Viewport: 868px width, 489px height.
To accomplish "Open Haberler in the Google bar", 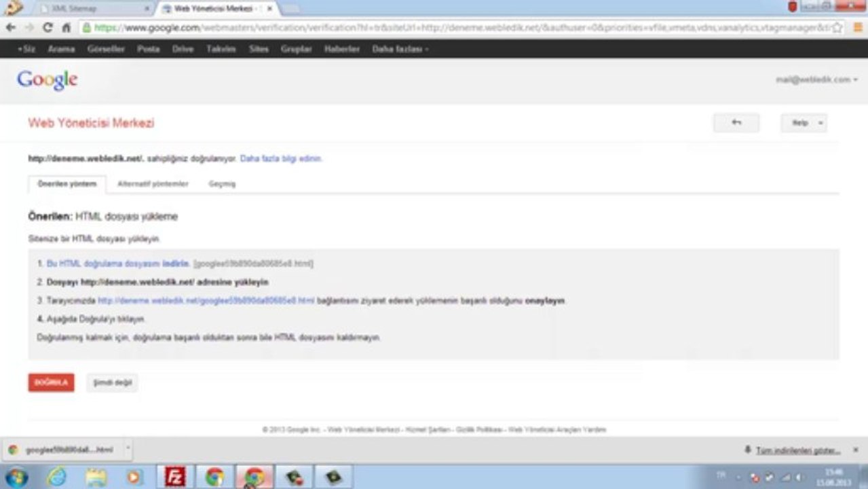I will pyautogui.click(x=342, y=49).
